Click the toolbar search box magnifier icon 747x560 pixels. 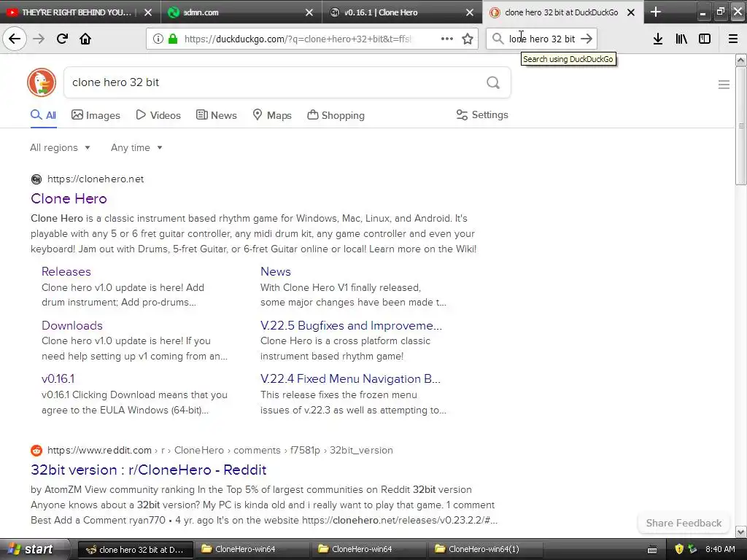498,39
